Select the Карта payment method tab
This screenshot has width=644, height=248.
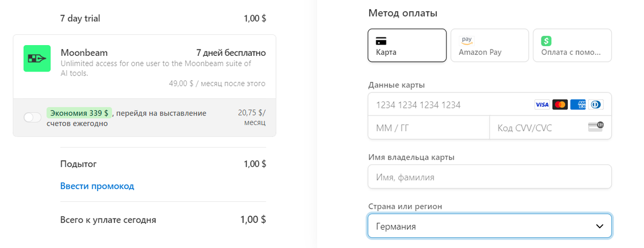click(407, 45)
